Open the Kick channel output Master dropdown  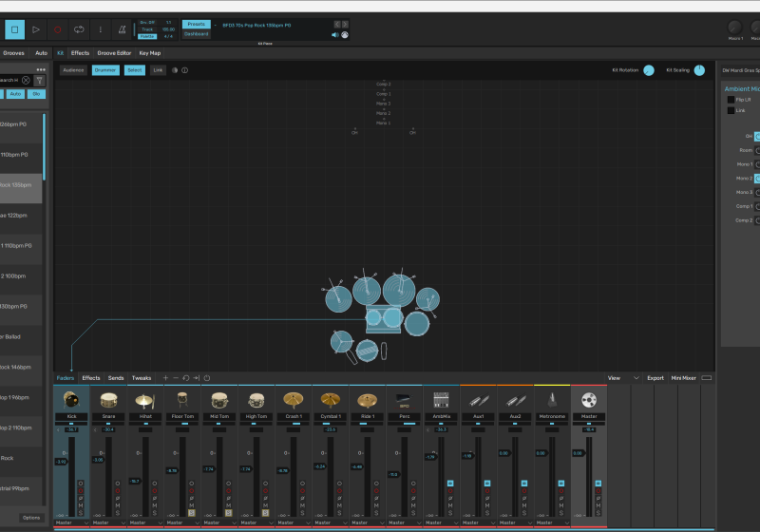tap(70, 522)
